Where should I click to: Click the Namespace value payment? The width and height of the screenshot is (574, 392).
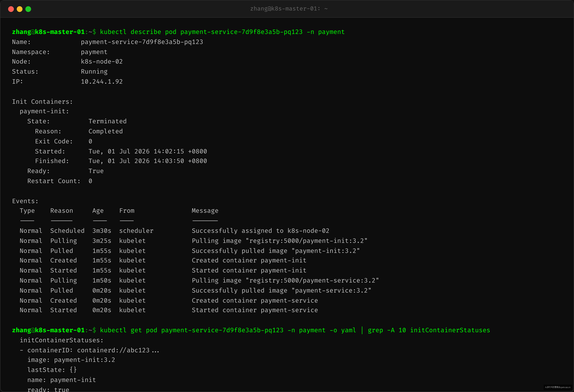coord(94,52)
